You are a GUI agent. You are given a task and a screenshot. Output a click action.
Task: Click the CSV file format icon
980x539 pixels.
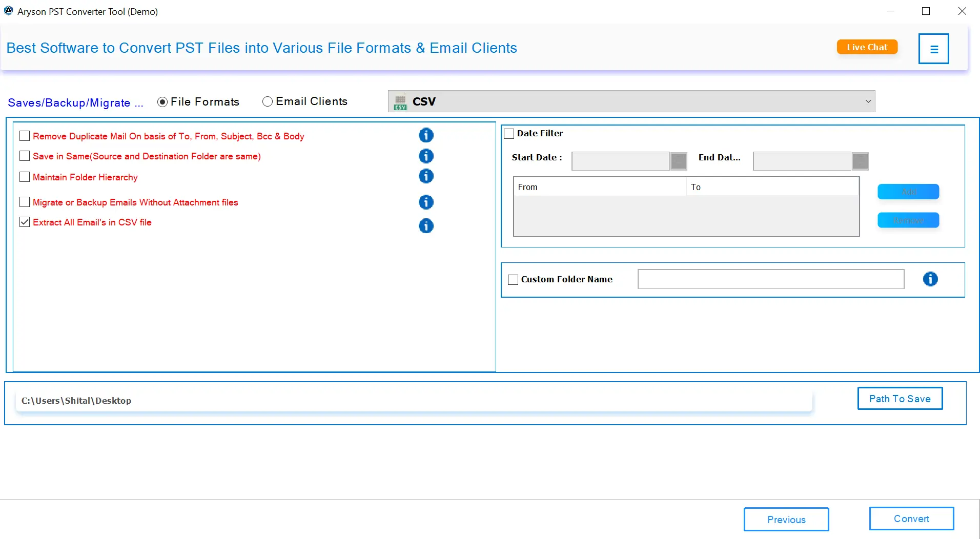[400, 101]
